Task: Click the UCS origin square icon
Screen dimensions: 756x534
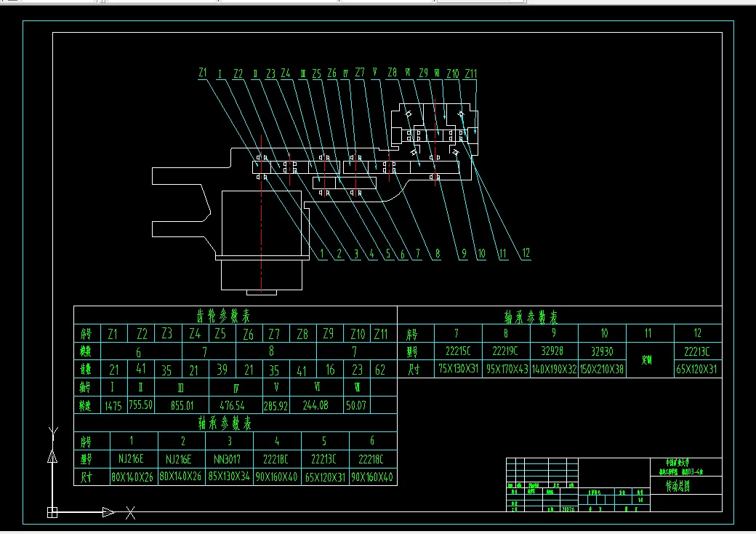Action: pyautogui.click(x=52, y=512)
